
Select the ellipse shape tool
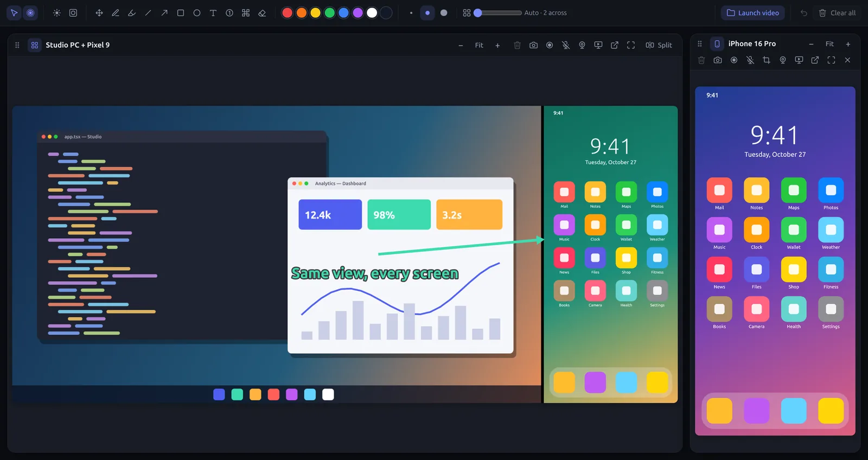[197, 13]
